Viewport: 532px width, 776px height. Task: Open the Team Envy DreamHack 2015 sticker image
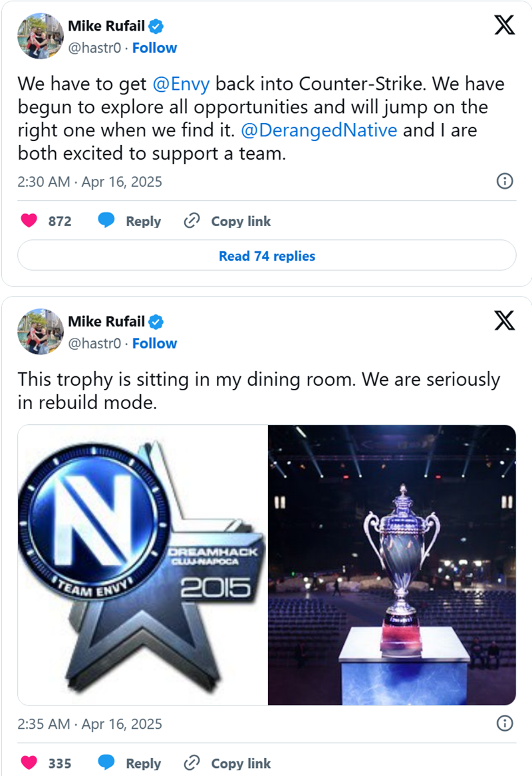pyautogui.click(x=142, y=565)
